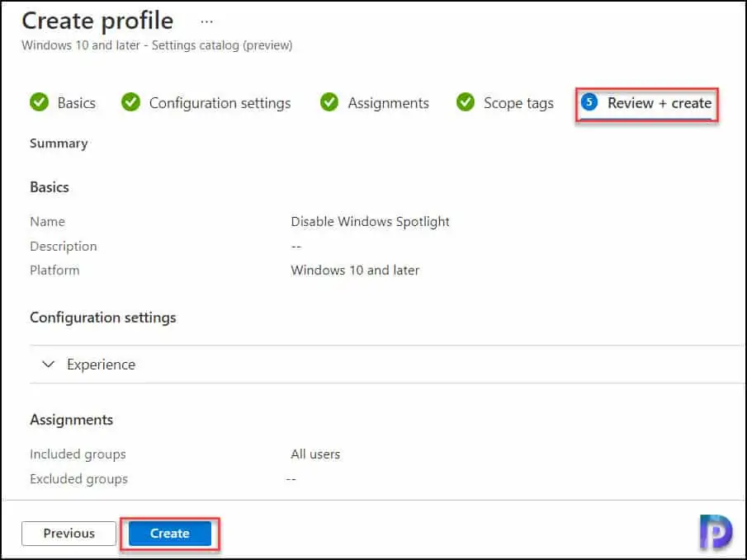Click the Experience settings row label

(x=101, y=365)
